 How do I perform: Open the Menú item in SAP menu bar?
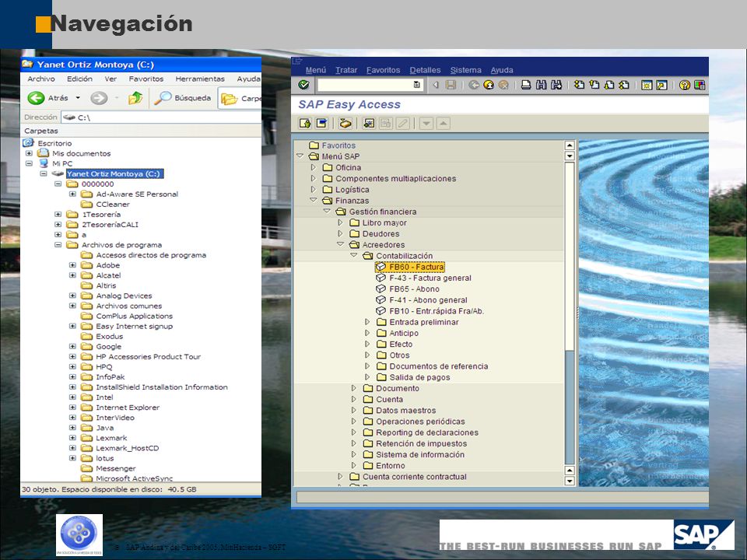(316, 70)
